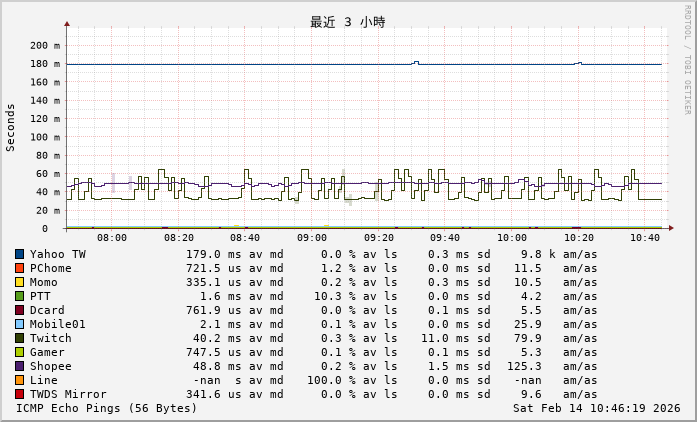
Task: Click the 200 m y-axis tick label
Action: click(x=44, y=46)
